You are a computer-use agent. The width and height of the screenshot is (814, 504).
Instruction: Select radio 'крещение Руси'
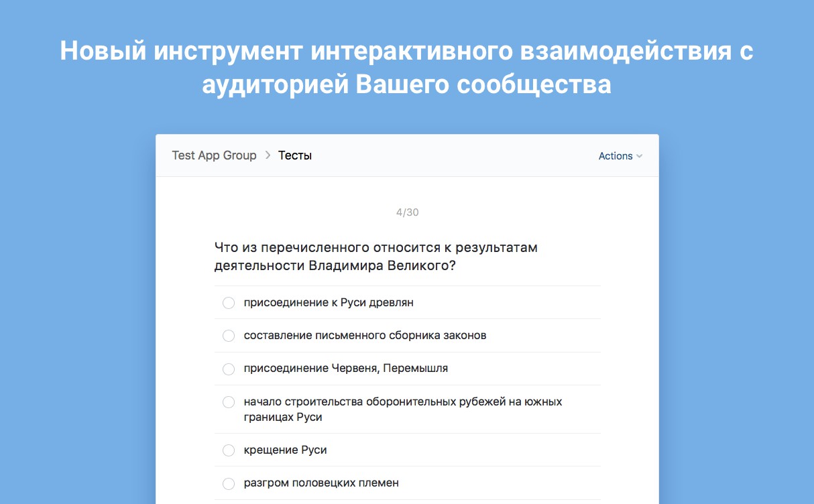[229, 450]
